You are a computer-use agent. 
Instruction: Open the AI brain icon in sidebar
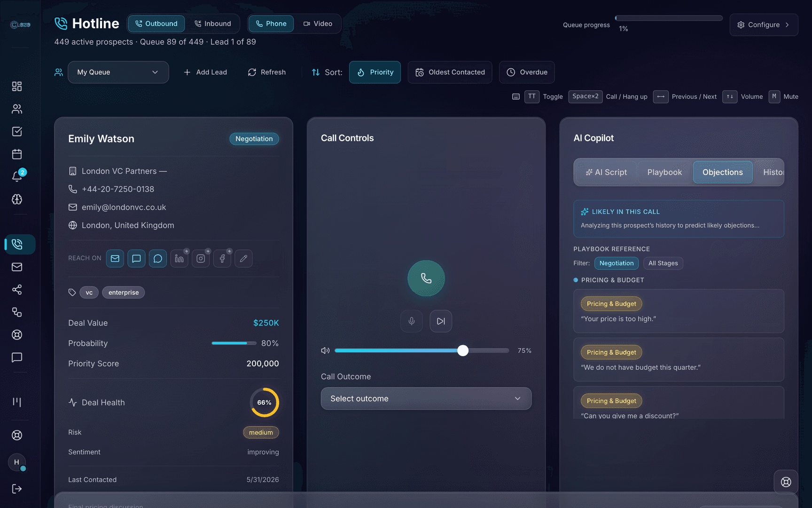click(17, 199)
